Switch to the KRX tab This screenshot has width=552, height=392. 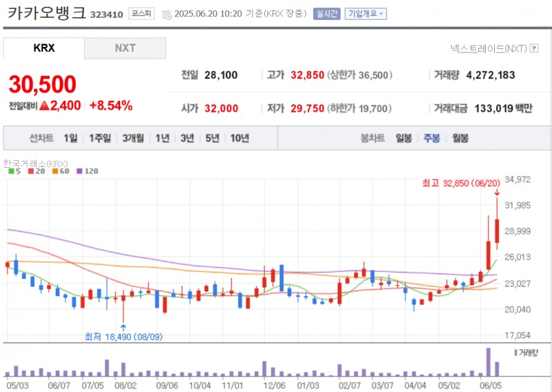tap(44, 48)
